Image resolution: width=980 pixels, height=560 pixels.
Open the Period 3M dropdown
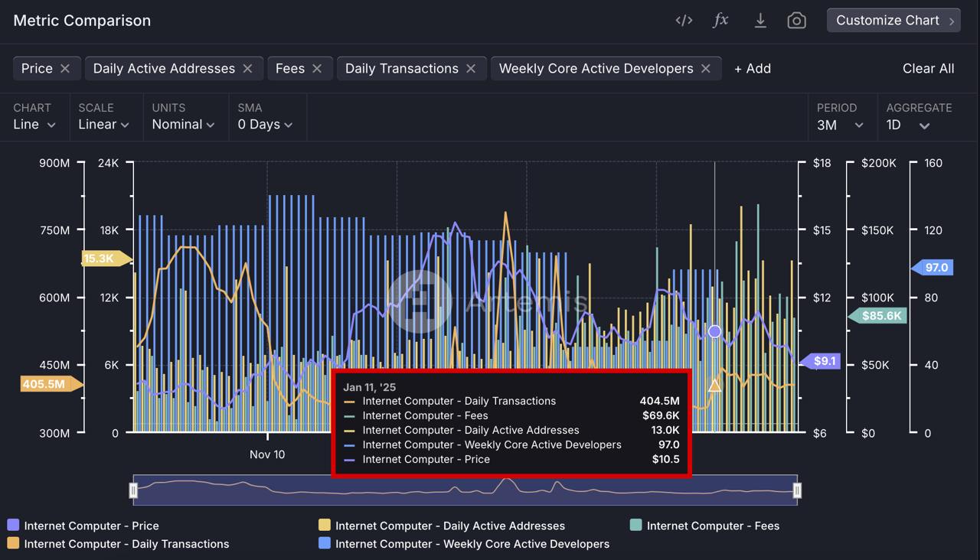point(840,125)
